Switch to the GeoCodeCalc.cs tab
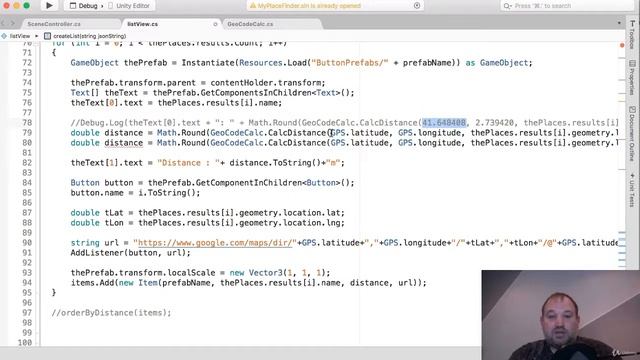 [x=250, y=24]
